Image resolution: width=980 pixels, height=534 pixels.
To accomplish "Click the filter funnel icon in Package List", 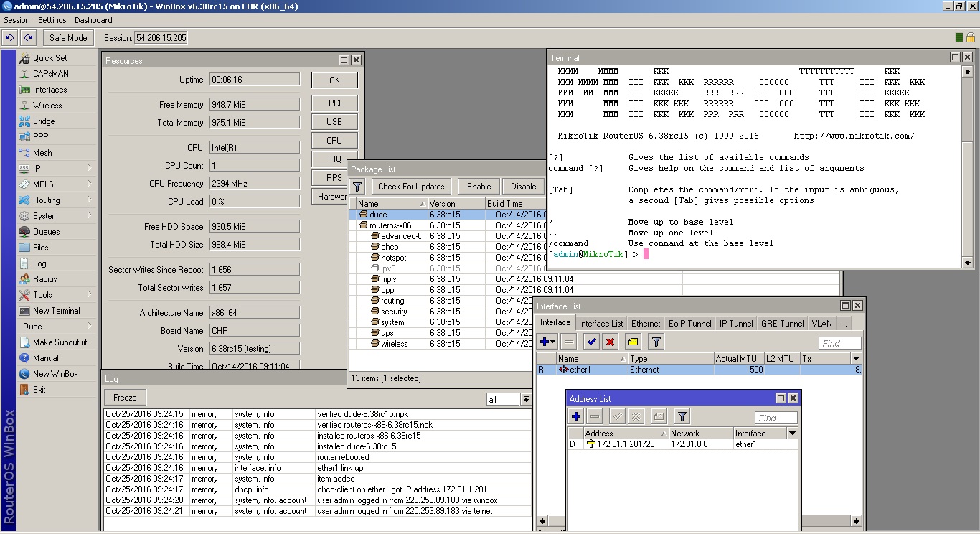I will coord(357,187).
